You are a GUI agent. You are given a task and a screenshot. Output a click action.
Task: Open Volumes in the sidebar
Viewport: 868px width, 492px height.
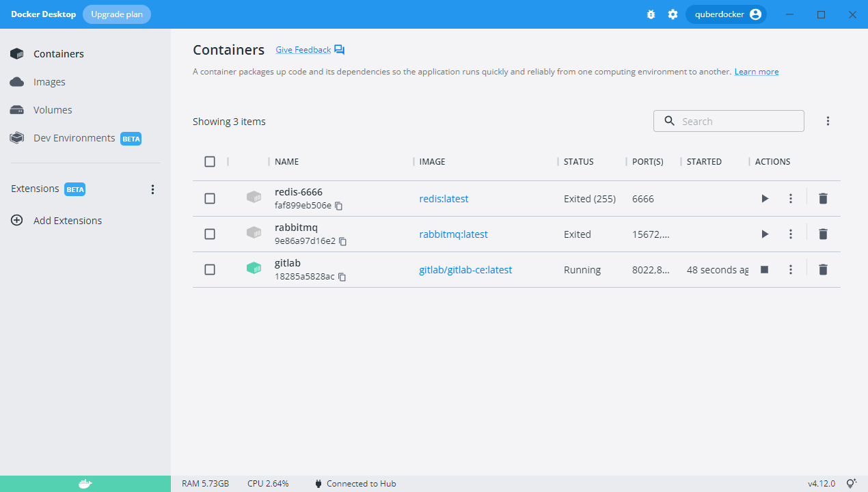(x=53, y=110)
